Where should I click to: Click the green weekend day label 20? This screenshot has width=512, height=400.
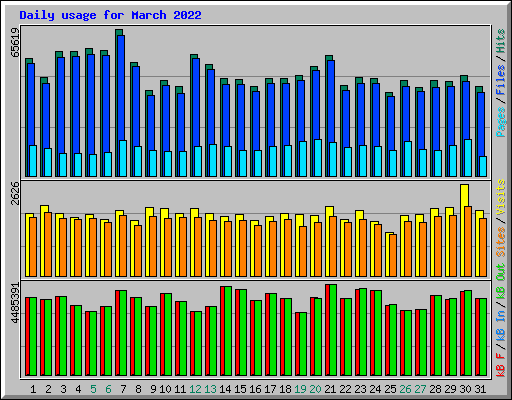tap(315, 389)
